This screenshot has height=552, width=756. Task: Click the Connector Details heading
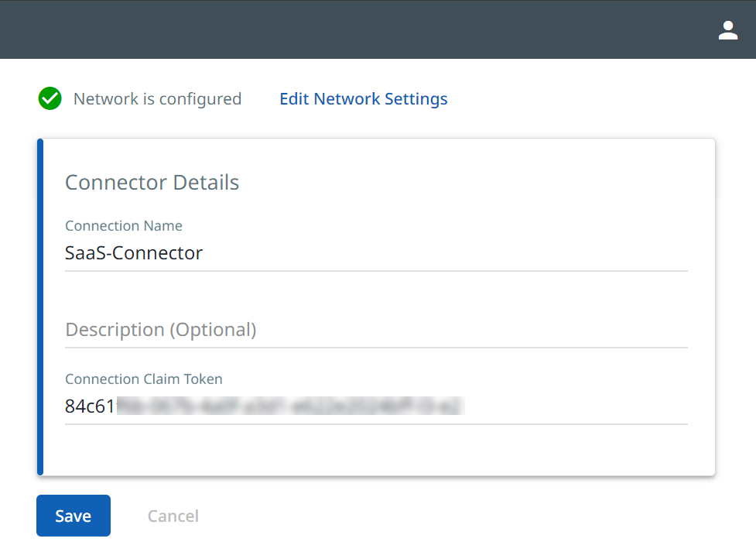point(152,183)
